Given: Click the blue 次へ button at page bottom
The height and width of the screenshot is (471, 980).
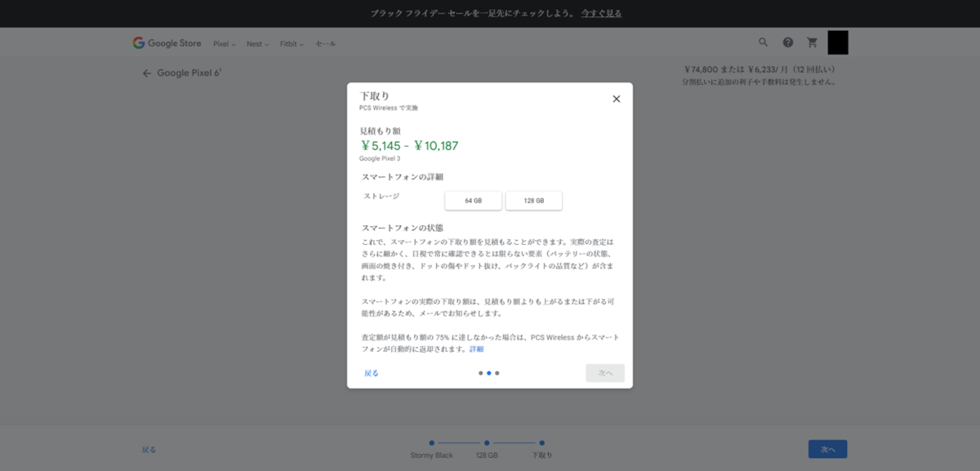Looking at the screenshot, I should point(827,450).
